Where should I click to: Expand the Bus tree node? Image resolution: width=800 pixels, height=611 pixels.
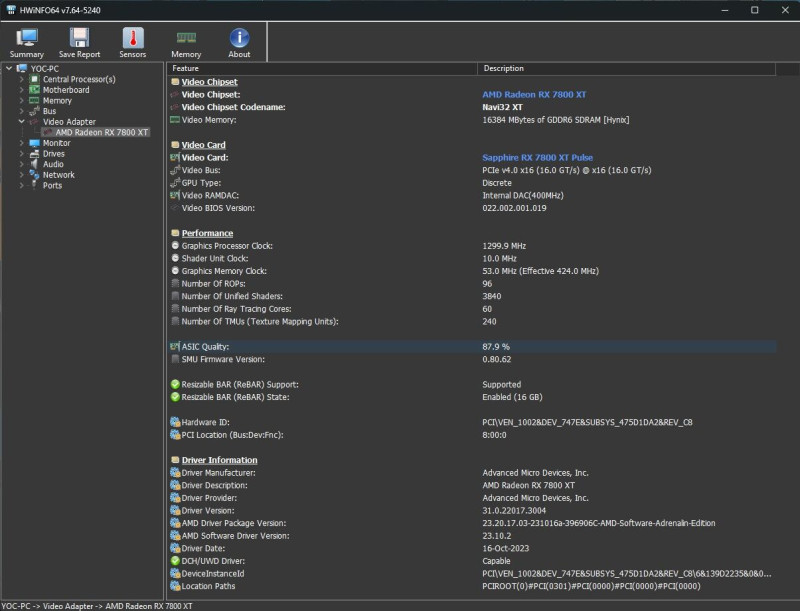click(x=21, y=111)
